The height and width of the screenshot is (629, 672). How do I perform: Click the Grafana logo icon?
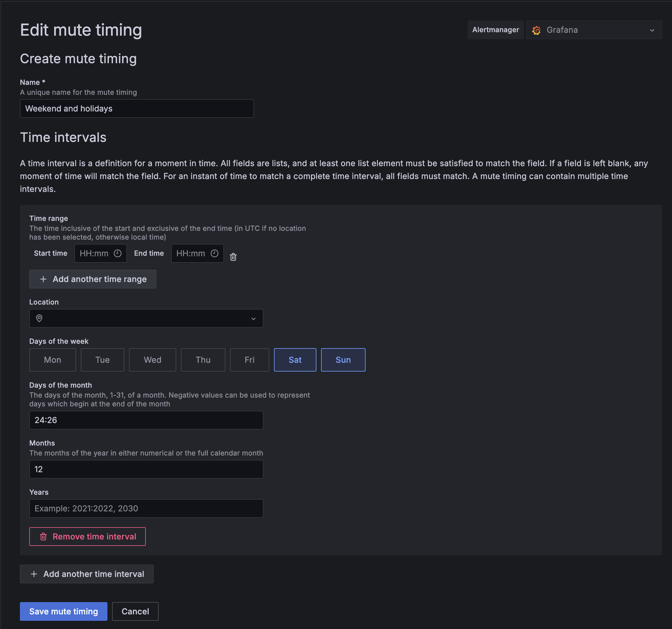tap(536, 30)
